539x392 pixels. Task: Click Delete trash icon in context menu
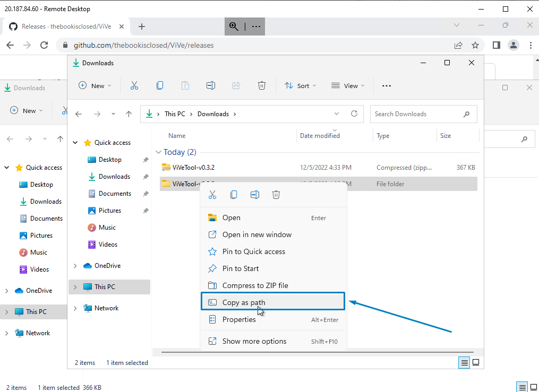tap(276, 195)
